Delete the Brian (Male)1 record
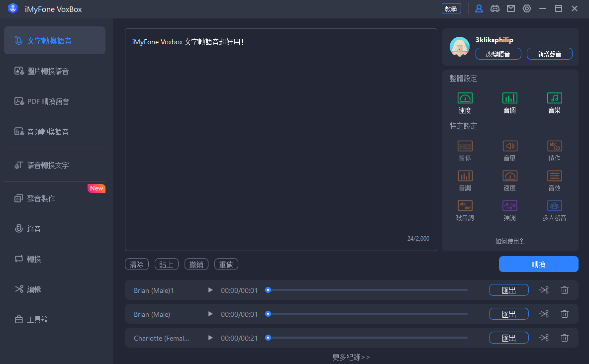 pyautogui.click(x=564, y=290)
